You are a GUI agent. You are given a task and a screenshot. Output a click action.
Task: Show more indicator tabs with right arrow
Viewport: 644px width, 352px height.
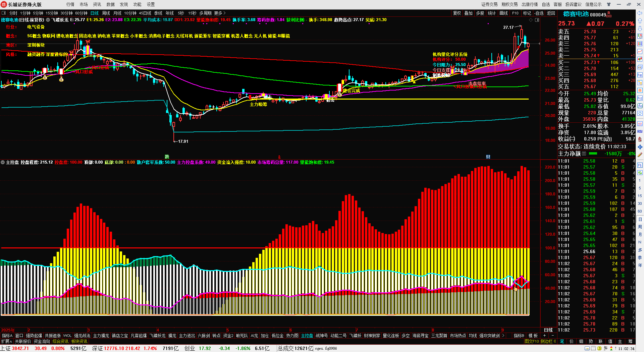[x=503, y=336]
